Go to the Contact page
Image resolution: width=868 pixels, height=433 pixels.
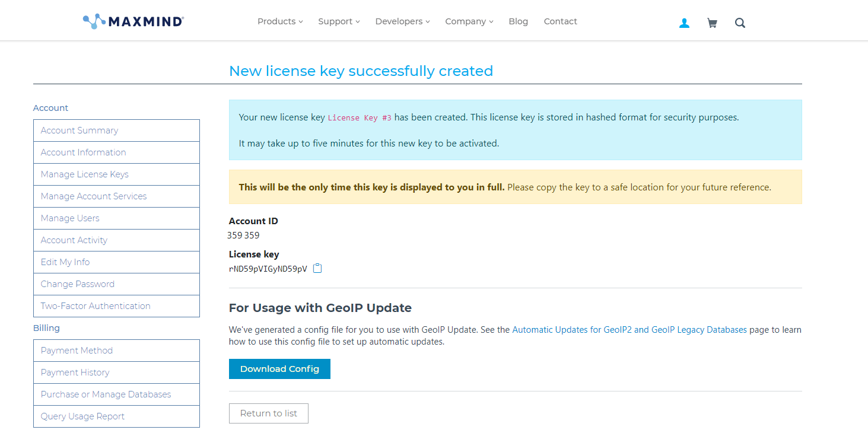click(560, 21)
